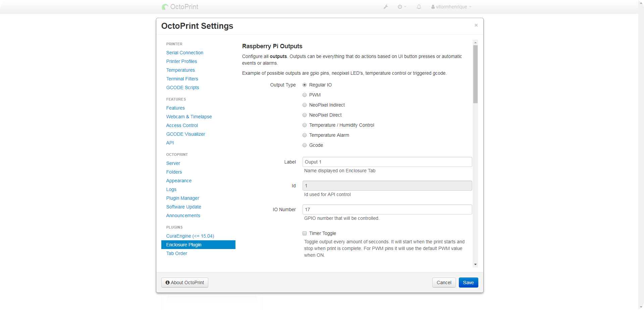Select the PWM output type

coord(305,95)
